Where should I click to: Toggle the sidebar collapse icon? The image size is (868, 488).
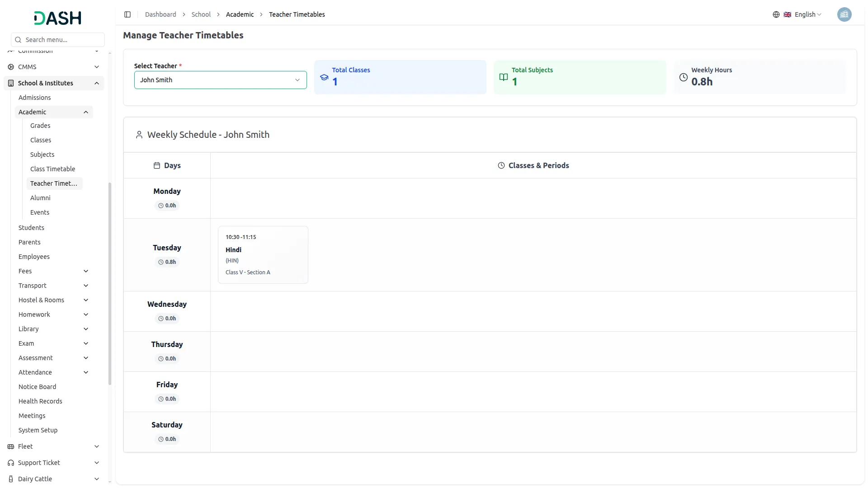pyautogui.click(x=127, y=14)
